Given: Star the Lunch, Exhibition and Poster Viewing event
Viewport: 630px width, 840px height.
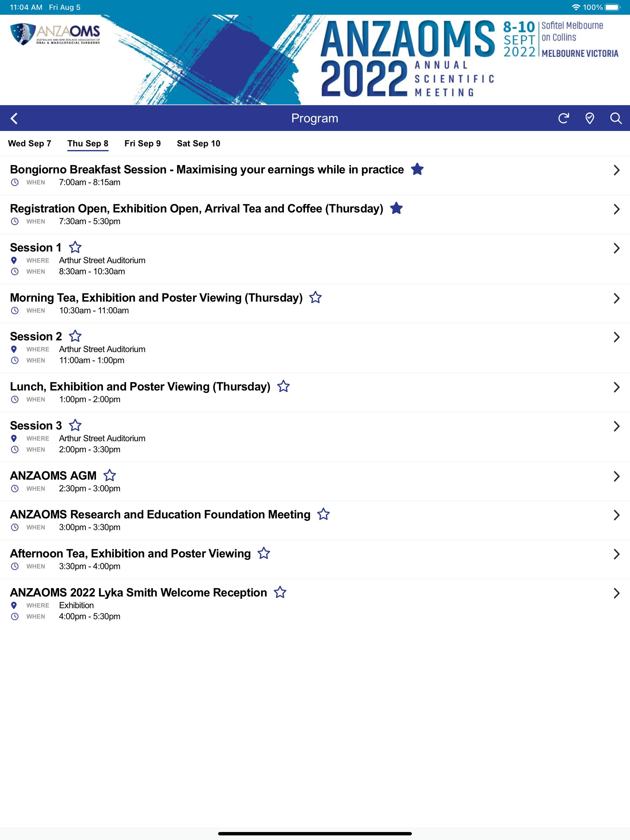Looking at the screenshot, I should point(283,386).
